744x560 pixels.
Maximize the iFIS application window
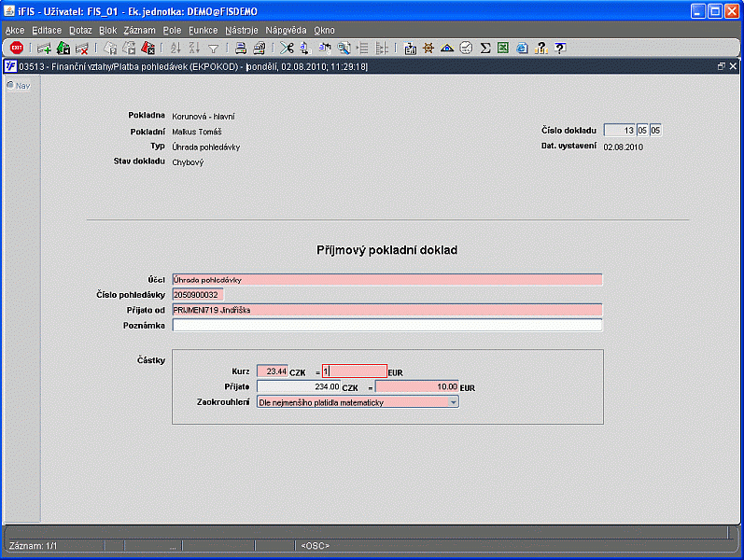pyautogui.click(x=714, y=11)
